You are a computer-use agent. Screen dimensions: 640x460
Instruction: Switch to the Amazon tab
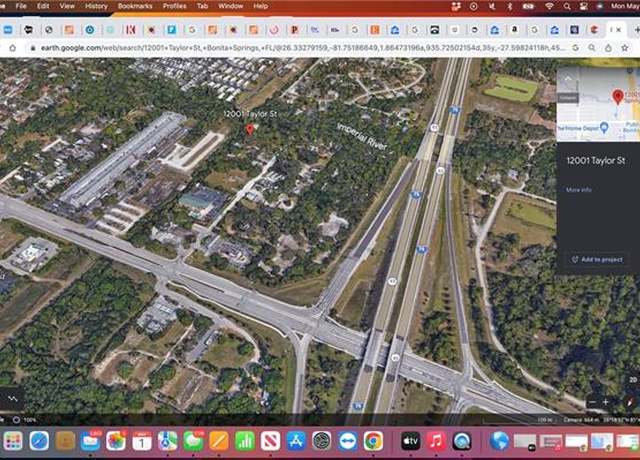515,30
